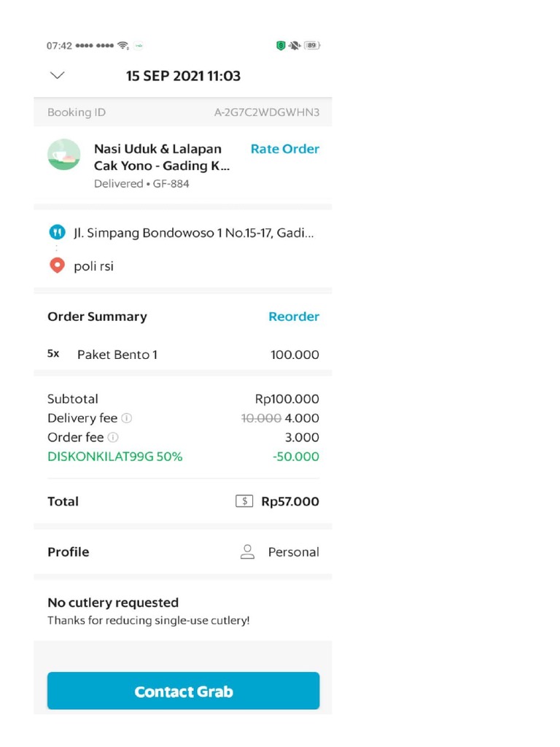This screenshot has height=747, width=560.
Task: Select the Booking ID code A-2G7C2WDGWHN3
Action: click(266, 112)
